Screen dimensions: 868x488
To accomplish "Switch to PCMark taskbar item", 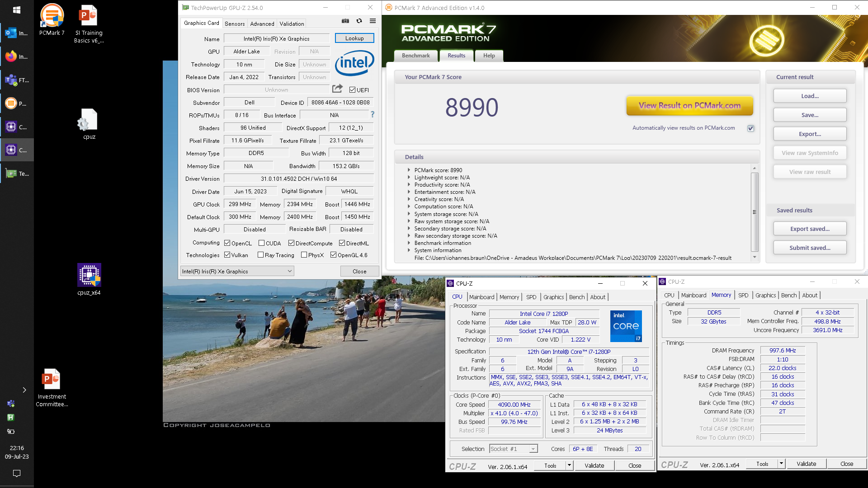I will [x=17, y=103].
